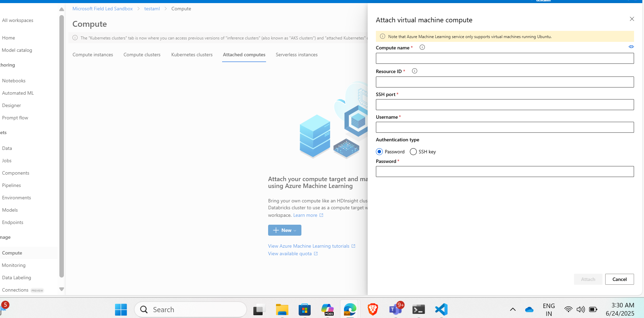Click into the SSH port field
The height and width of the screenshot is (318, 644).
pos(505,105)
